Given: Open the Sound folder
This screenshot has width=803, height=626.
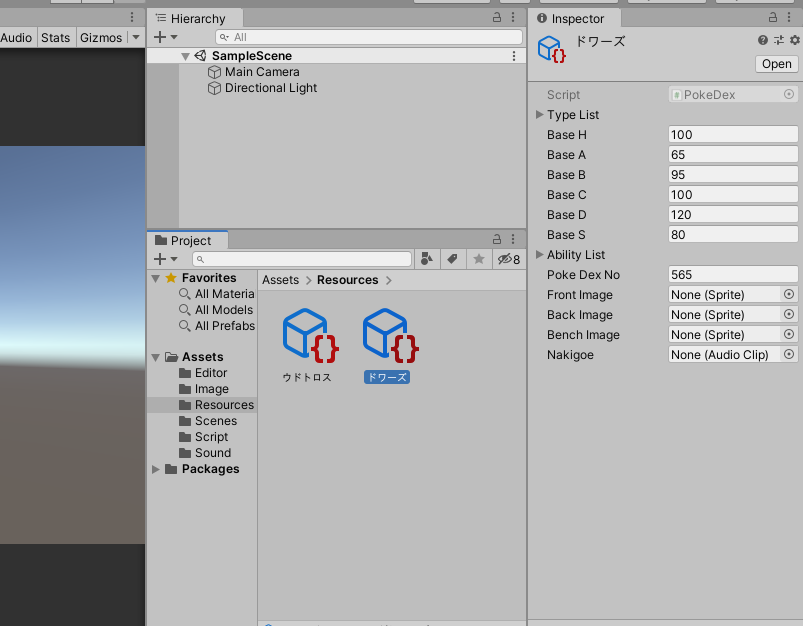Looking at the screenshot, I should pyautogui.click(x=205, y=453).
